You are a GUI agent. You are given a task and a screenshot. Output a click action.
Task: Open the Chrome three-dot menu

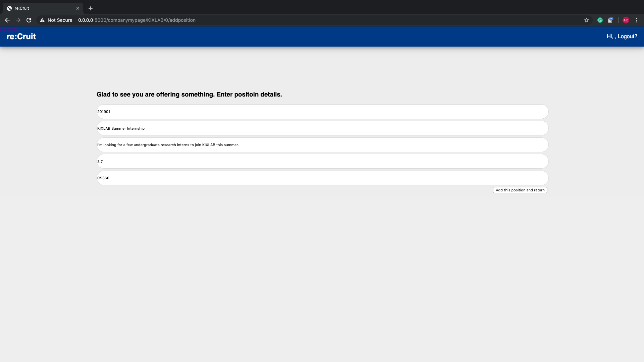click(x=637, y=20)
